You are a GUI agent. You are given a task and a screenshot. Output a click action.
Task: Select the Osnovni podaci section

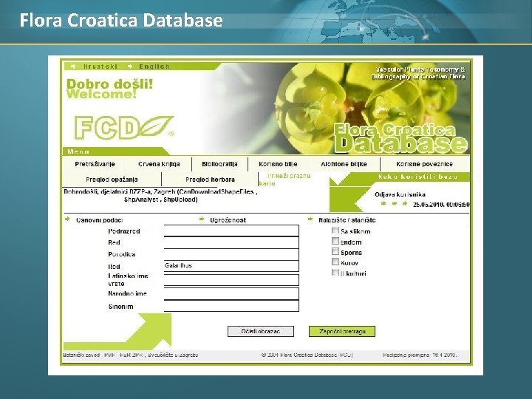99,220
